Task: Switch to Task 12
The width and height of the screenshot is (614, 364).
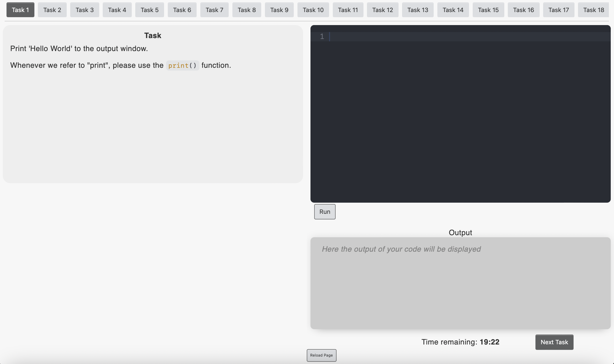Action: (383, 10)
